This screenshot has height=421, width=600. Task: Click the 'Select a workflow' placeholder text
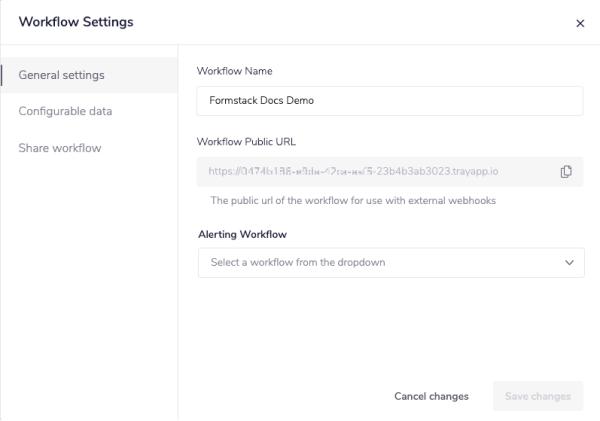297,262
